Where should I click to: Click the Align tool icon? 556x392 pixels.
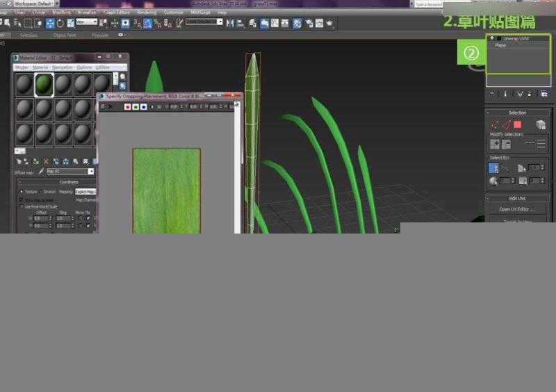(240, 24)
